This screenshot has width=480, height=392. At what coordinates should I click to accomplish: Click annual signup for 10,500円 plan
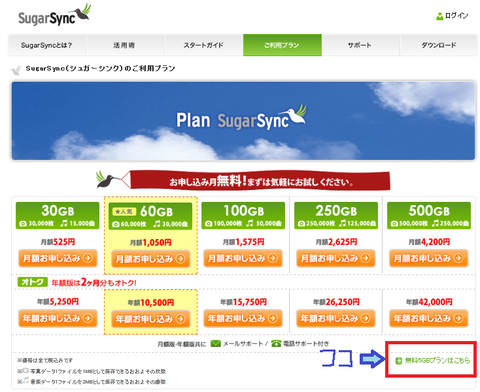(x=150, y=319)
